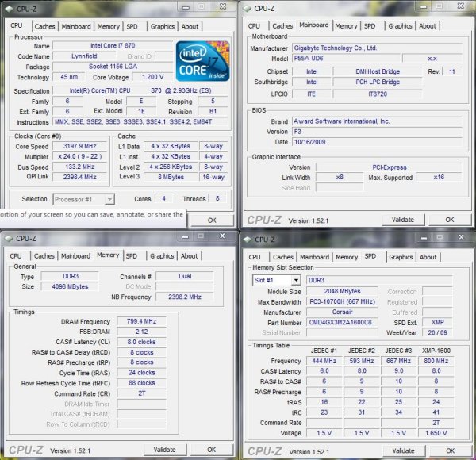Select SPD tab in CPU window

click(132, 26)
